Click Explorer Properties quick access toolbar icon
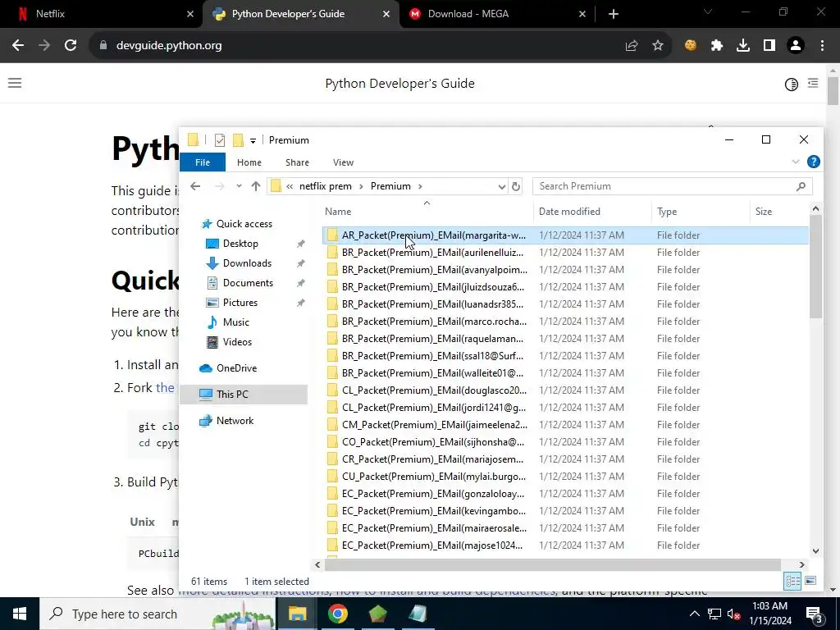The height and width of the screenshot is (630, 840). click(220, 139)
